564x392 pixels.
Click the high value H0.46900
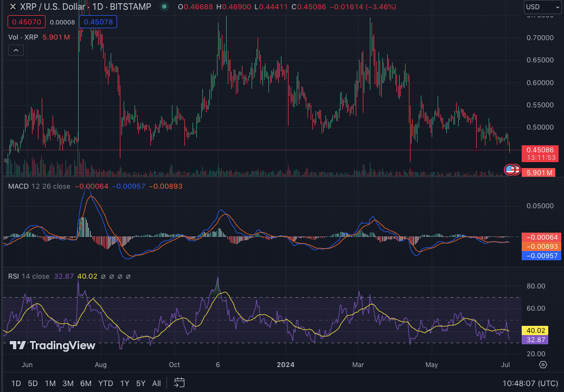pos(233,7)
